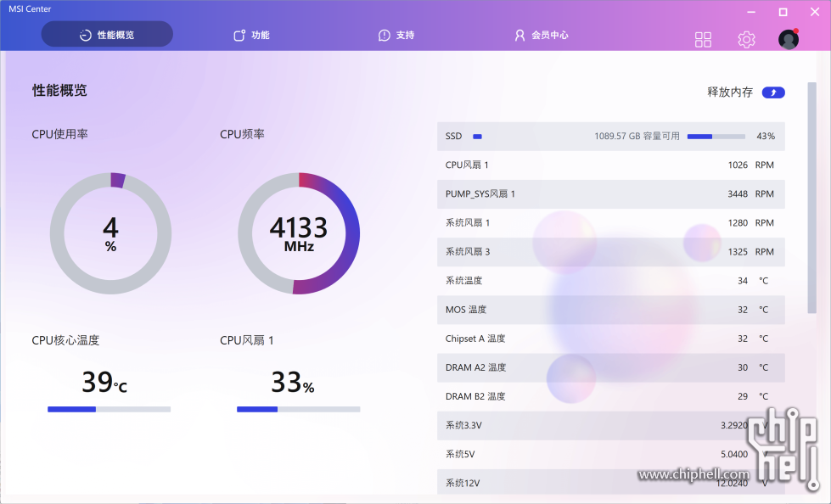
Task: Select the 系统风扇 1 row
Action: [610, 222]
